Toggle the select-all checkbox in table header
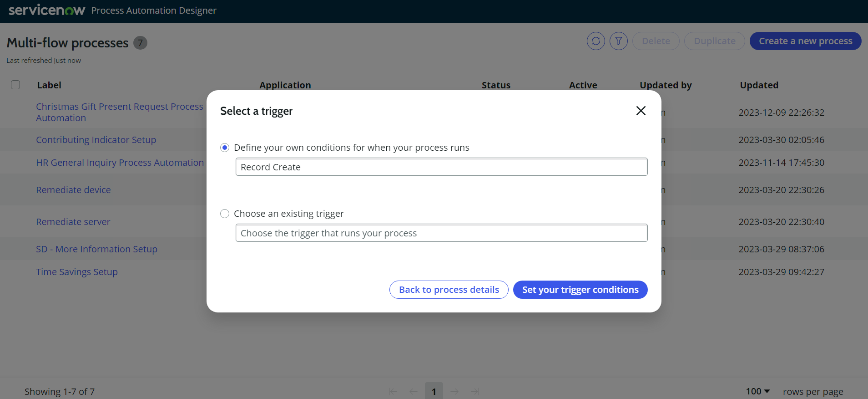Viewport: 868px width, 399px height. click(15, 85)
